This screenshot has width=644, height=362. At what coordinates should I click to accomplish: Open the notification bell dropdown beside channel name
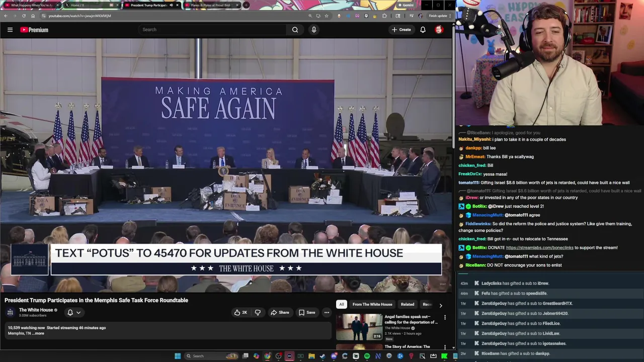pyautogui.click(x=73, y=312)
